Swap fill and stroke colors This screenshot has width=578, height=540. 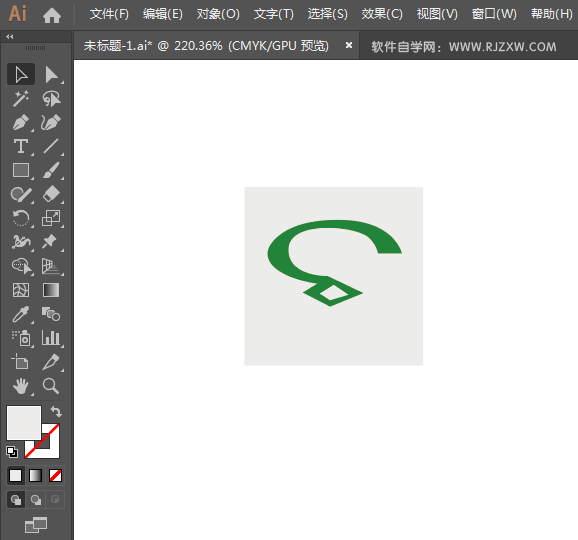pyautogui.click(x=56, y=411)
